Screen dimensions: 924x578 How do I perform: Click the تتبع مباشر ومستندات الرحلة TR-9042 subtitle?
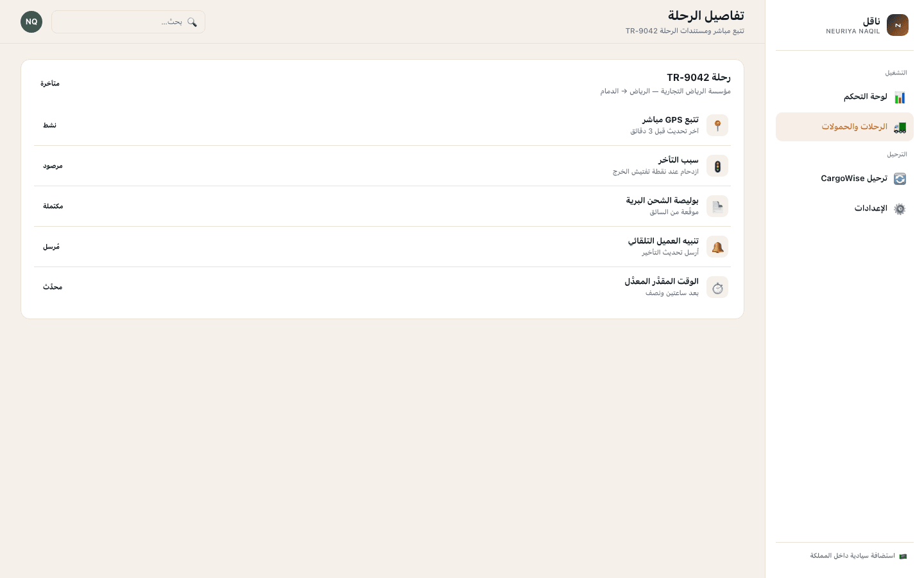click(685, 31)
